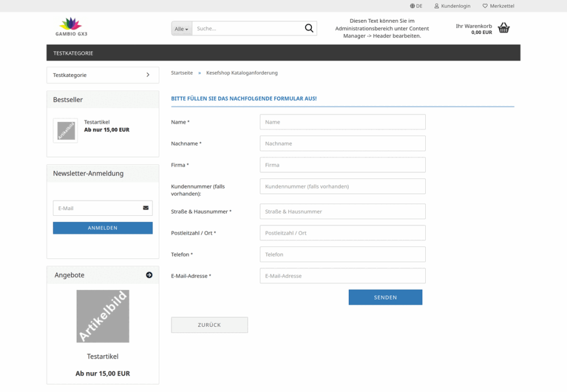The image size is (567, 392).
Task: Open the shopping basket icon
Action: tap(503, 28)
